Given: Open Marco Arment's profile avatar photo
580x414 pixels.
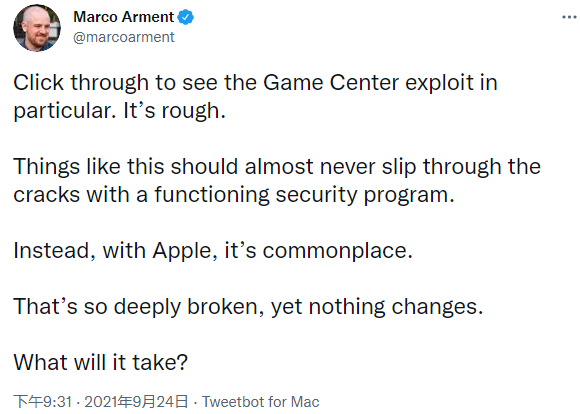Looking at the screenshot, I should point(37,28).
